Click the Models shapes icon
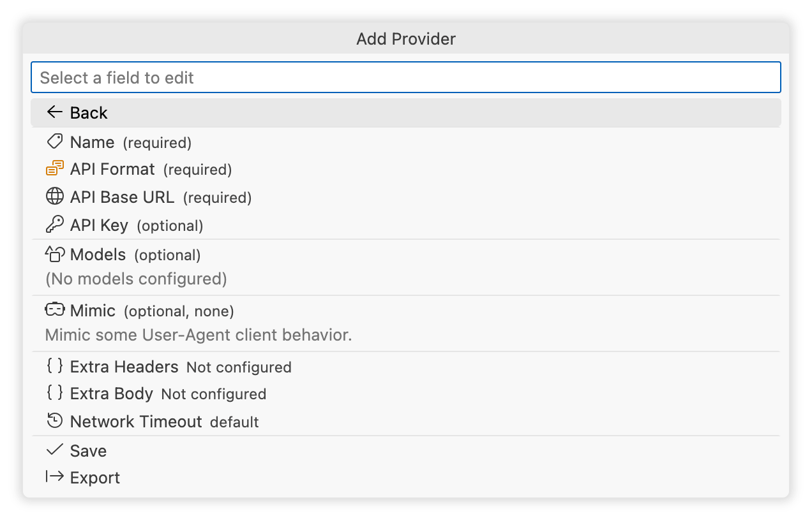This screenshot has width=812, height=523. click(55, 254)
